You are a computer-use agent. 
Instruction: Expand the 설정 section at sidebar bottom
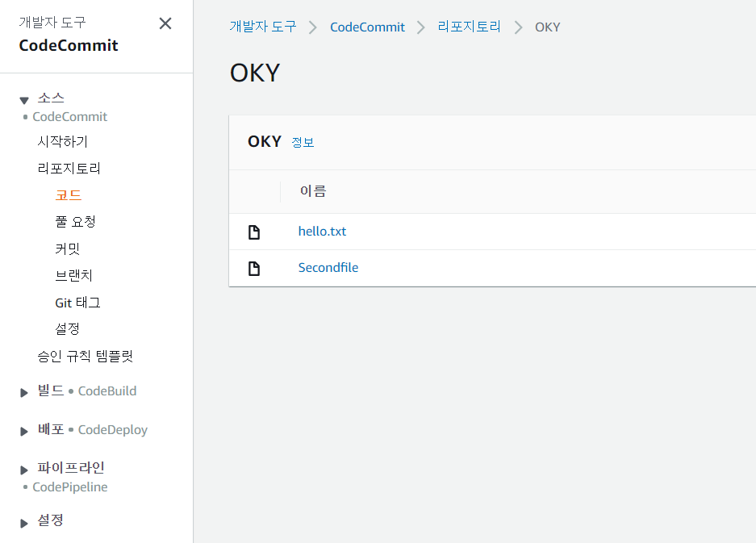pos(23,523)
